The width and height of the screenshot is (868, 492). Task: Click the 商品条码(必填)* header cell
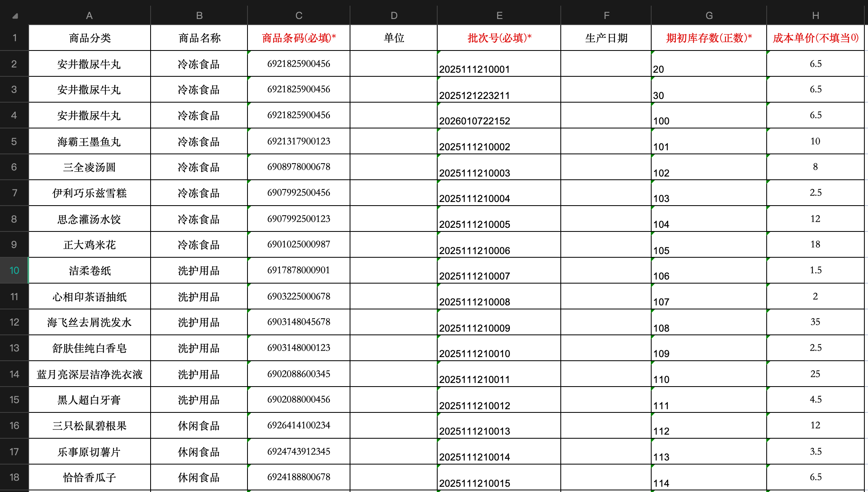click(x=298, y=38)
